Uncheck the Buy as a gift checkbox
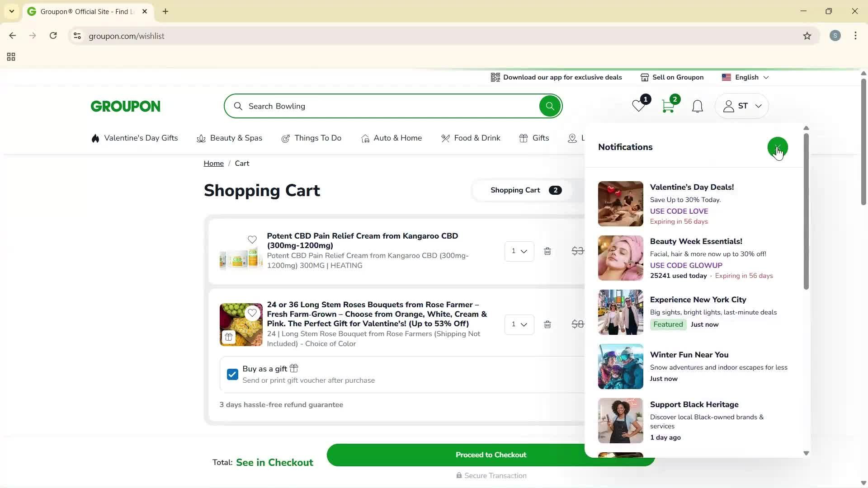 tap(232, 374)
